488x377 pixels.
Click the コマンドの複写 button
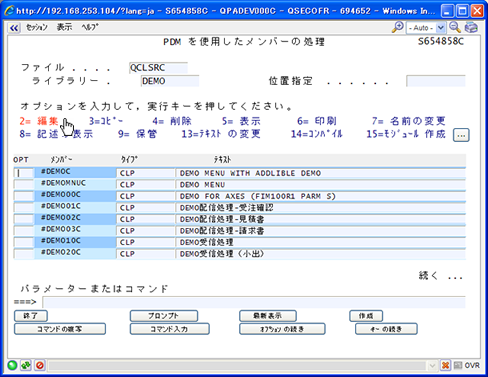60,329
